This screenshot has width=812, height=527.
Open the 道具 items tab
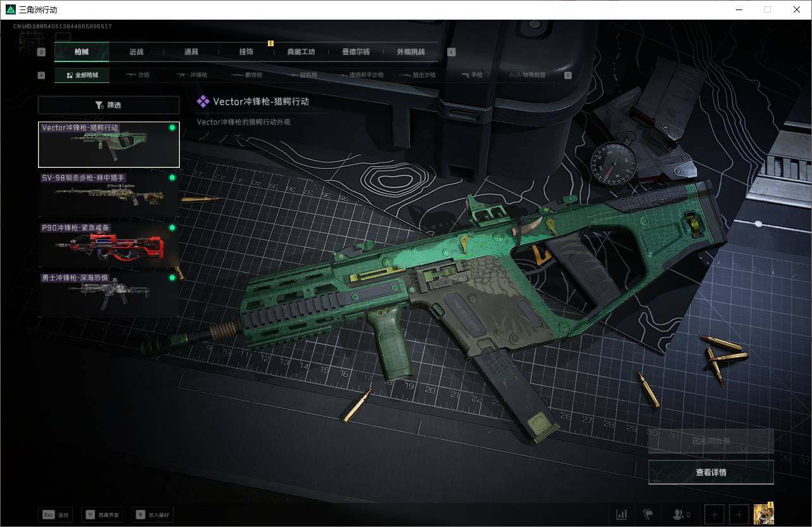pyautogui.click(x=191, y=52)
